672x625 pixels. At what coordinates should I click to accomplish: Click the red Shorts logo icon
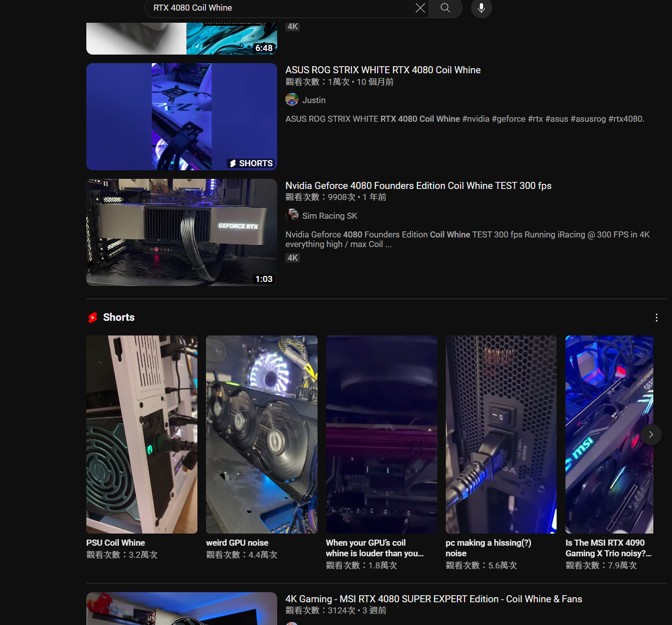point(92,317)
